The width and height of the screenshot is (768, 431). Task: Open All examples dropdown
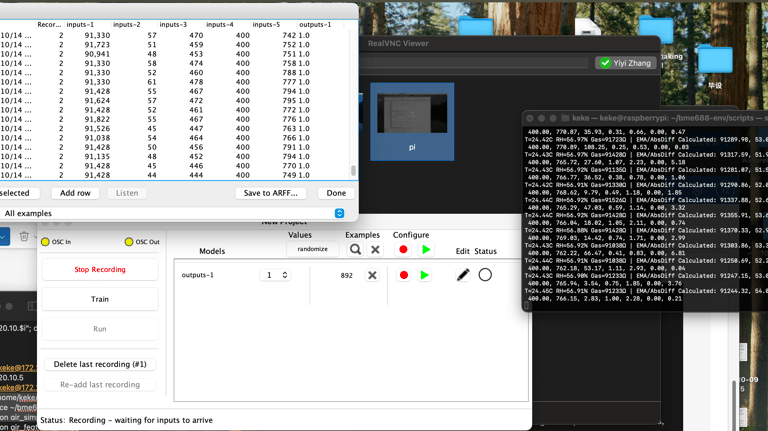click(174, 214)
